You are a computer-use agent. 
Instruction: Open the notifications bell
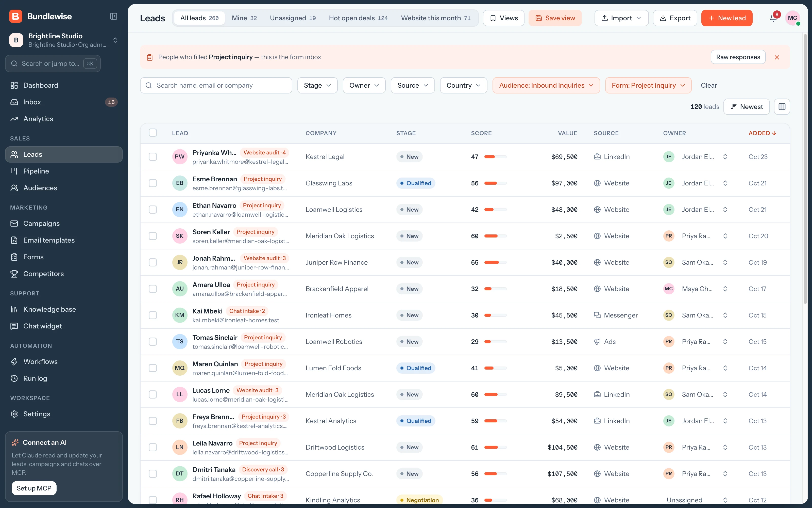[x=773, y=18]
